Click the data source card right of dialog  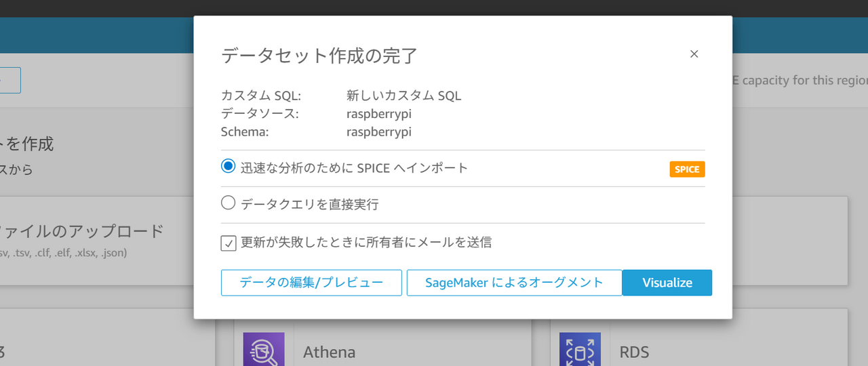coord(790,241)
